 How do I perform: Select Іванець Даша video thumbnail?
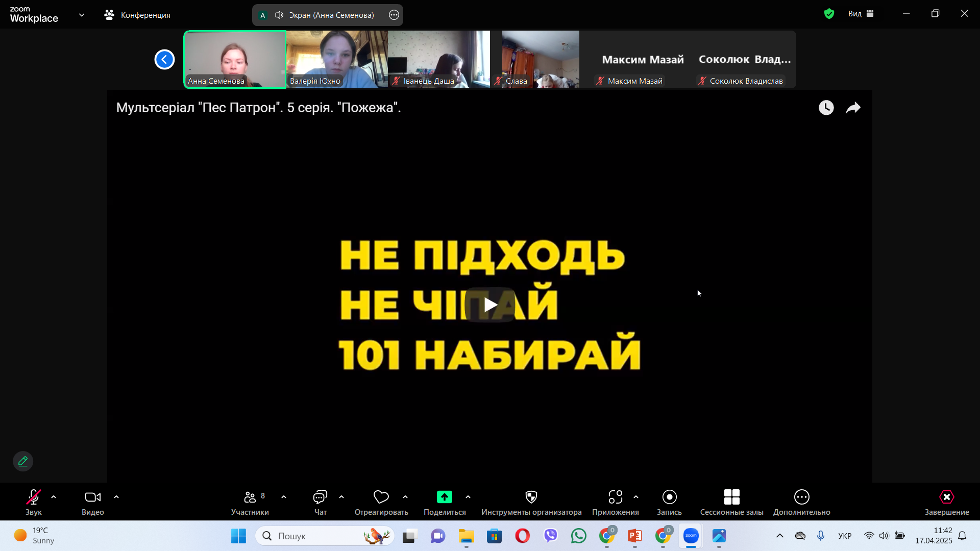tap(439, 59)
